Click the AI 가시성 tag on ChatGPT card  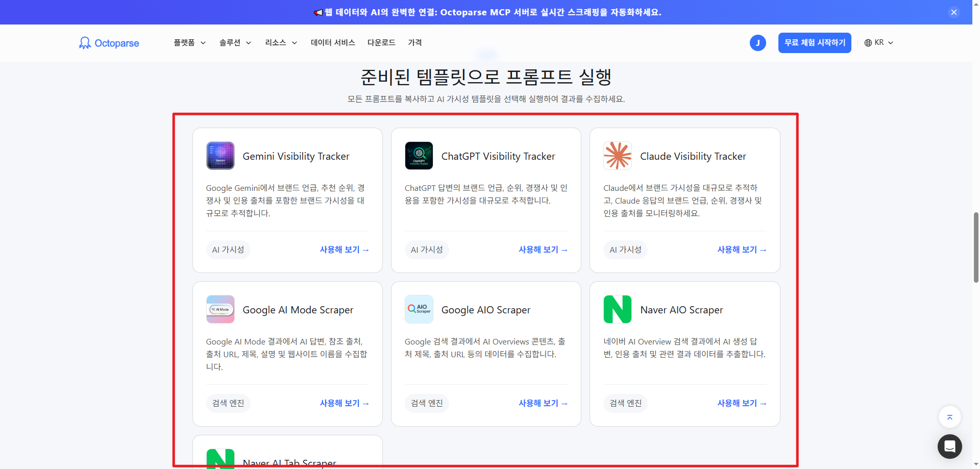tap(427, 250)
